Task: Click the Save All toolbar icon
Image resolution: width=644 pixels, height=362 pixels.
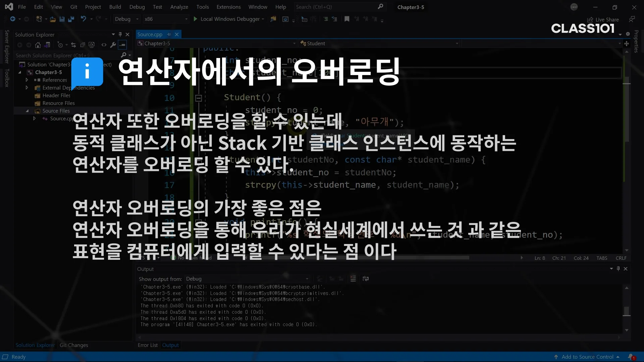Action: [71, 19]
